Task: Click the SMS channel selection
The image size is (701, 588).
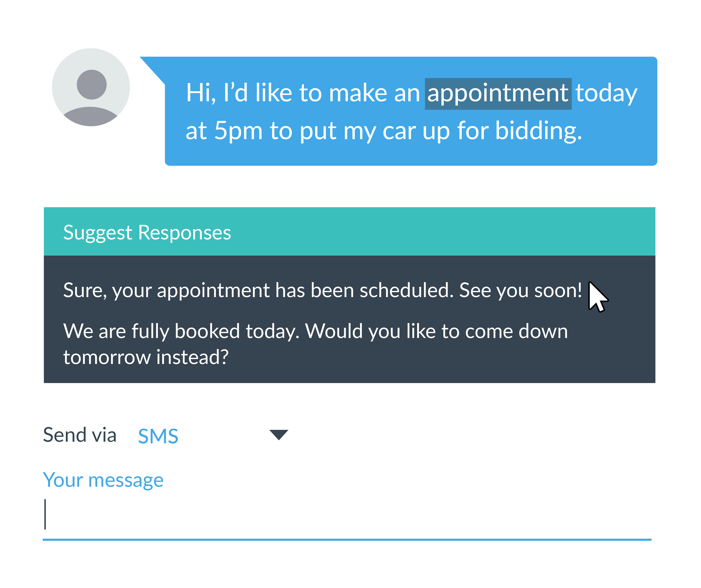Action: (x=158, y=436)
